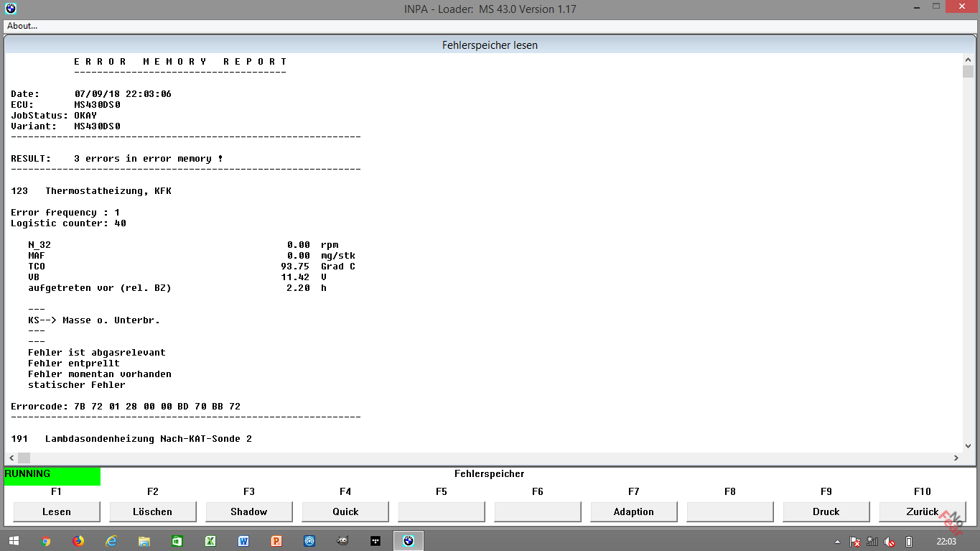Check the battery tray icon
980x551 pixels.
point(909,542)
